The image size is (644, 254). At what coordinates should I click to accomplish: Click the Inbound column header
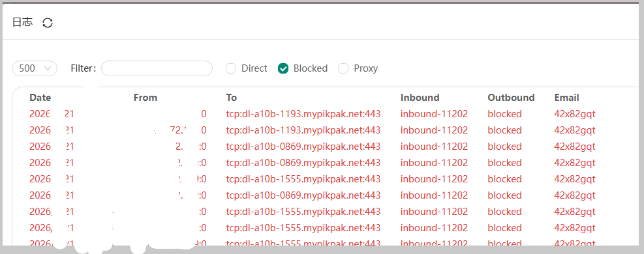tap(420, 98)
